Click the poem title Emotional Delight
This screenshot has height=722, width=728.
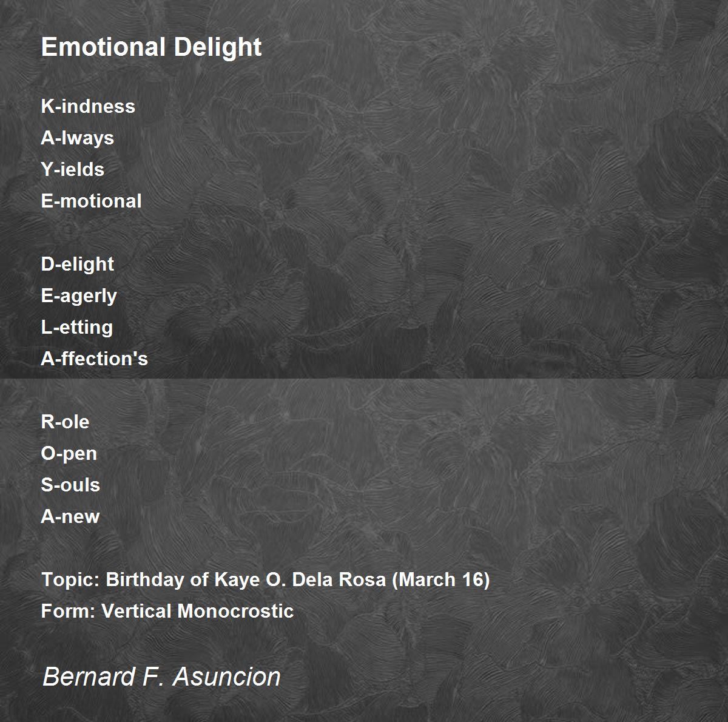pyautogui.click(x=151, y=47)
